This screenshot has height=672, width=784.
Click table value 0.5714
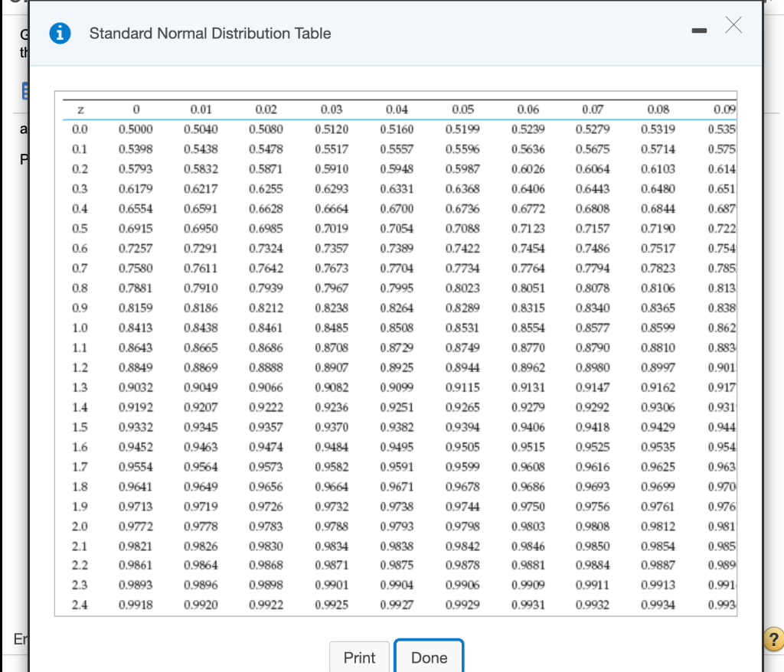658,149
